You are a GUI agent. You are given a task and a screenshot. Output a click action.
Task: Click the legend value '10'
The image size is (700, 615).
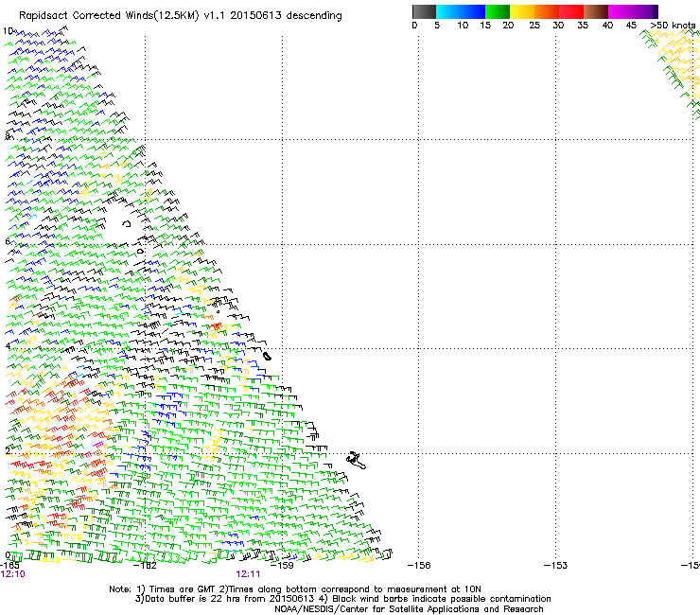click(x=463, y=26)
